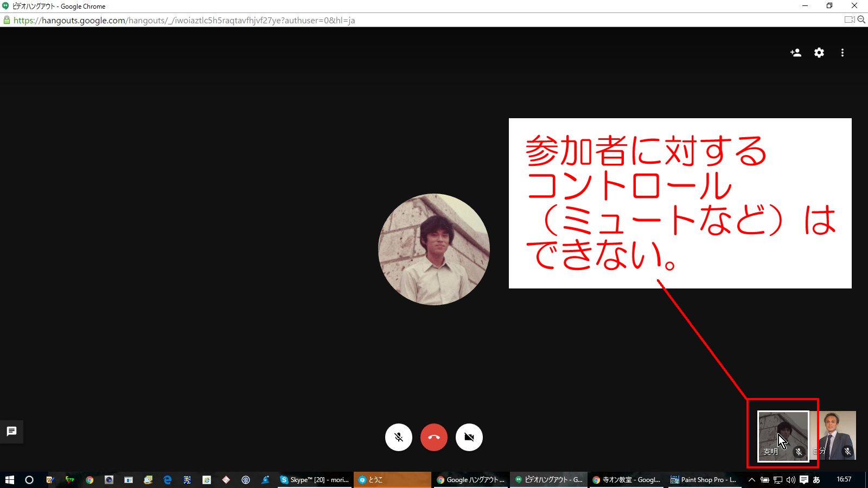Open the three-dot more options menu
This screenshot has height=488, width=868.
(843, 53)
